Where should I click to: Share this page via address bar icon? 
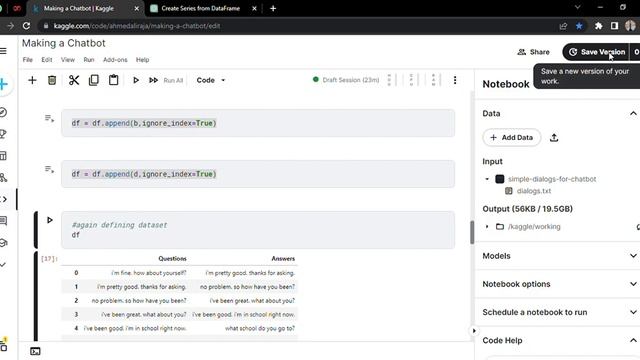click(563, 26)
